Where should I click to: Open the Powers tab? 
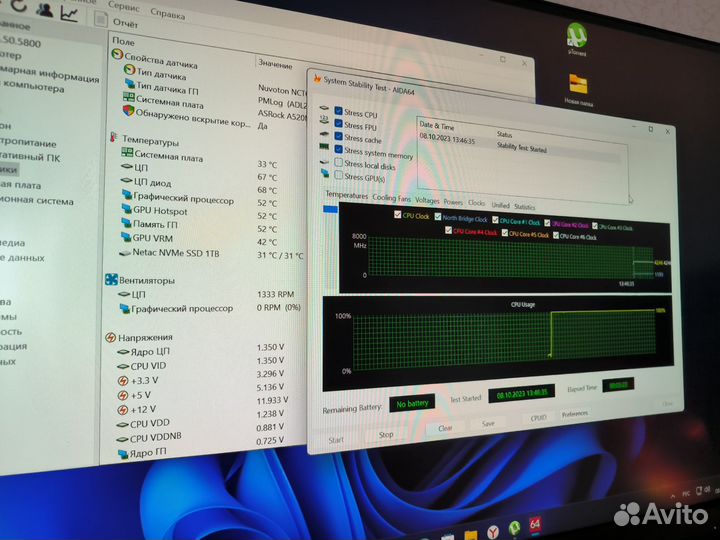tap(453, 202)
